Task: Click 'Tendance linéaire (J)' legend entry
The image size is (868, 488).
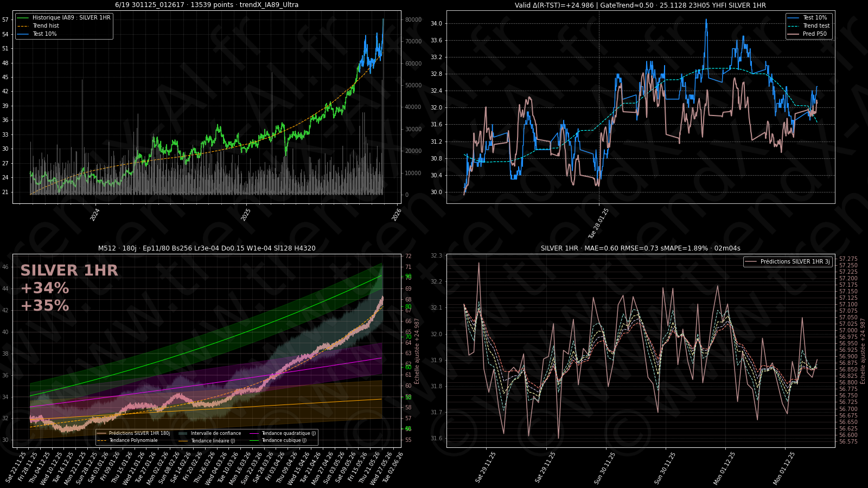Action: [x=213, y=441]
